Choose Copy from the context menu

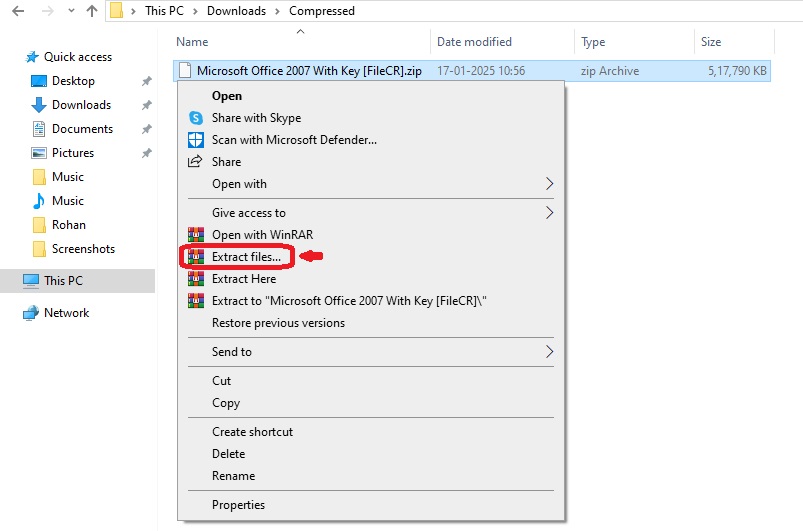click(x=226, y=403)
